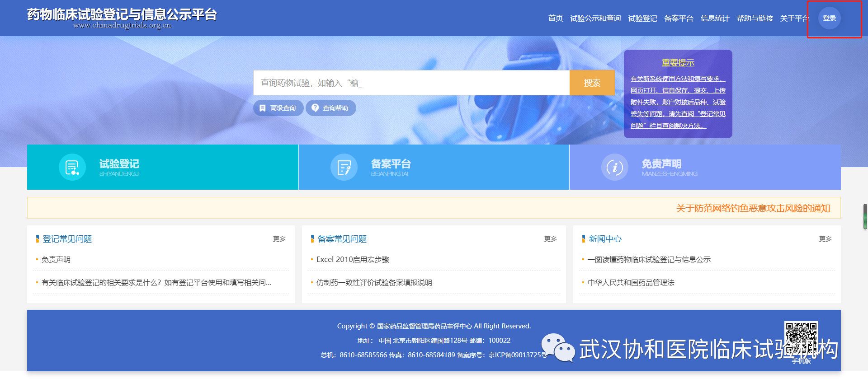
Task: Click the 免责声明 info icon
Action: [614, 167]
